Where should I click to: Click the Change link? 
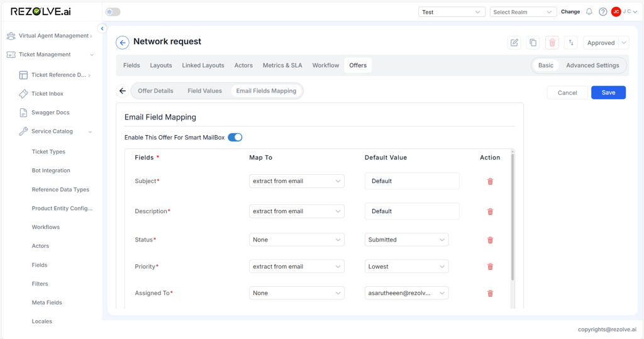point(570,12)
